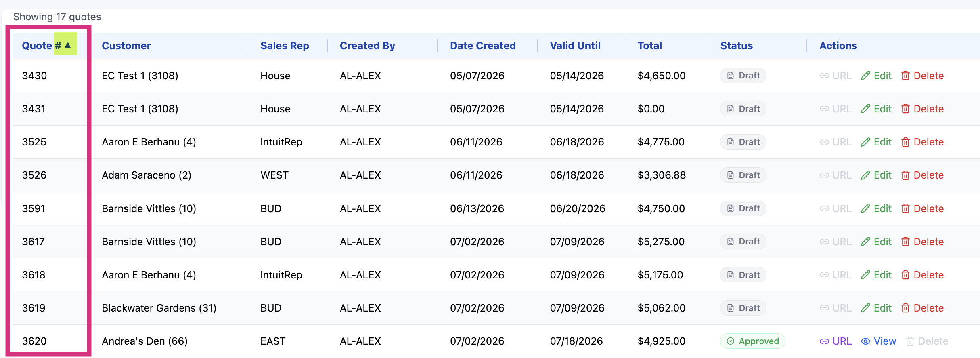Edit quote 3618 for Aaron E Berhanu
This screenshot has height=358, width=980.
pos(876,275)
